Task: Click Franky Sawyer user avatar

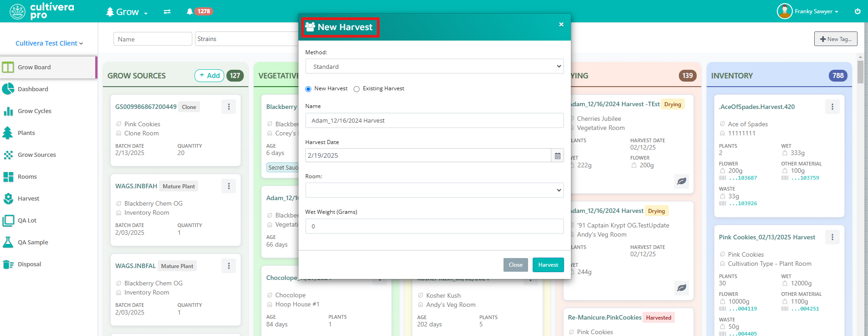Action: coord(785,11)
